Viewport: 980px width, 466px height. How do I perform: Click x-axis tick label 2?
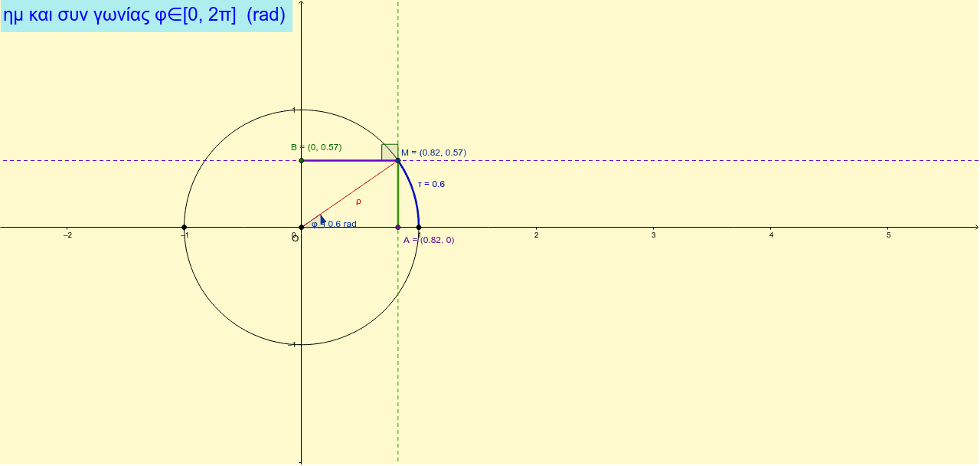(x=536, y=235)
